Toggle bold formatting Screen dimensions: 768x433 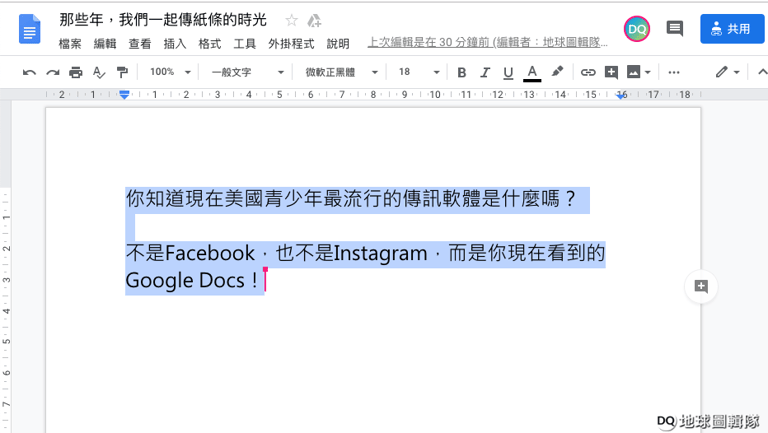coord(461,72)
